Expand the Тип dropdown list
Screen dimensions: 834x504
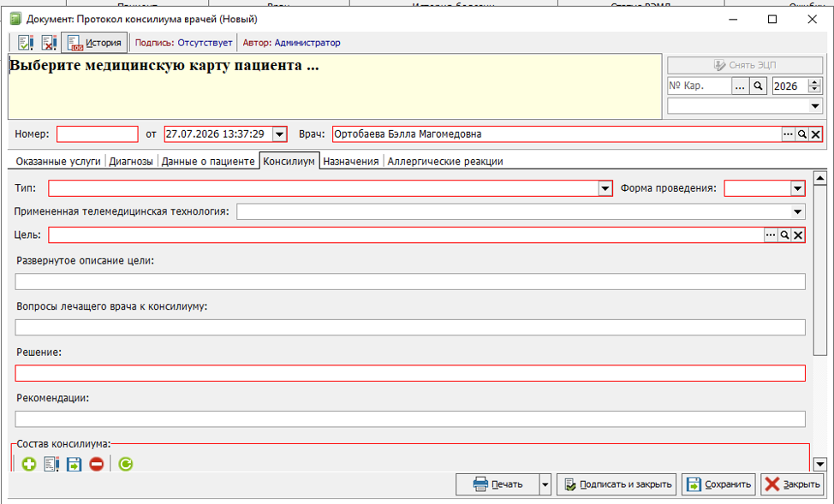[605, 188]
